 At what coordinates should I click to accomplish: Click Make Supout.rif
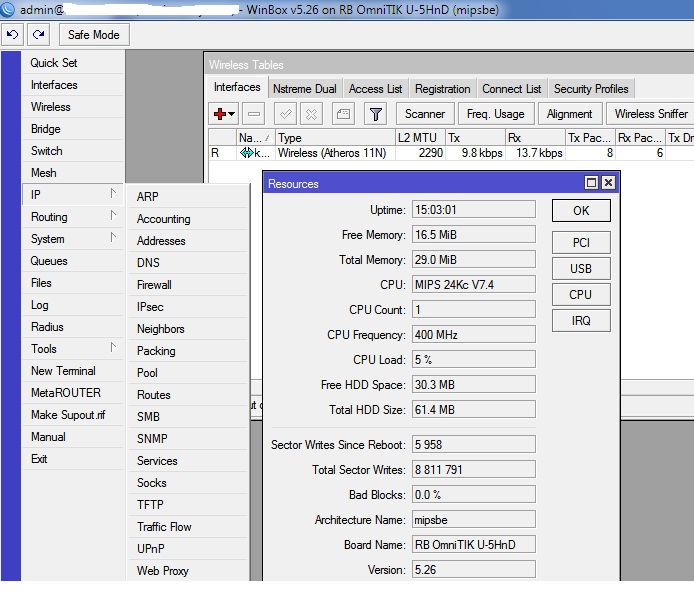coord(73,415)
